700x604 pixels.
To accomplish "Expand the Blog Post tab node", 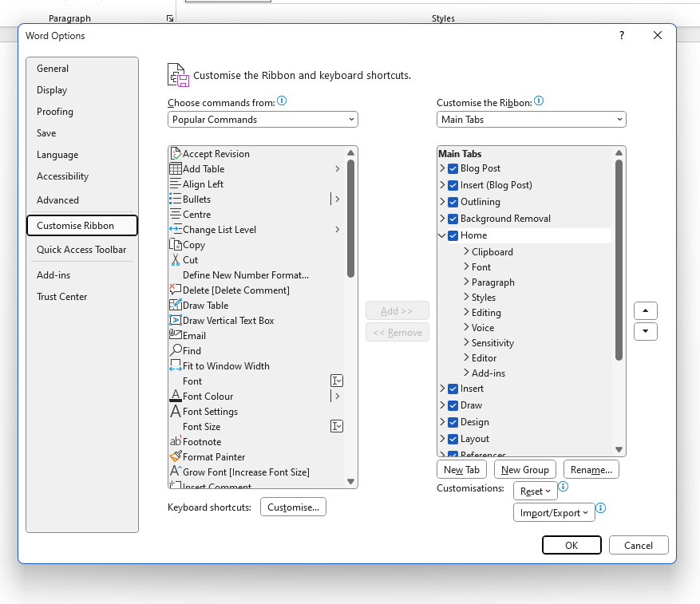I will pos(442,168).
